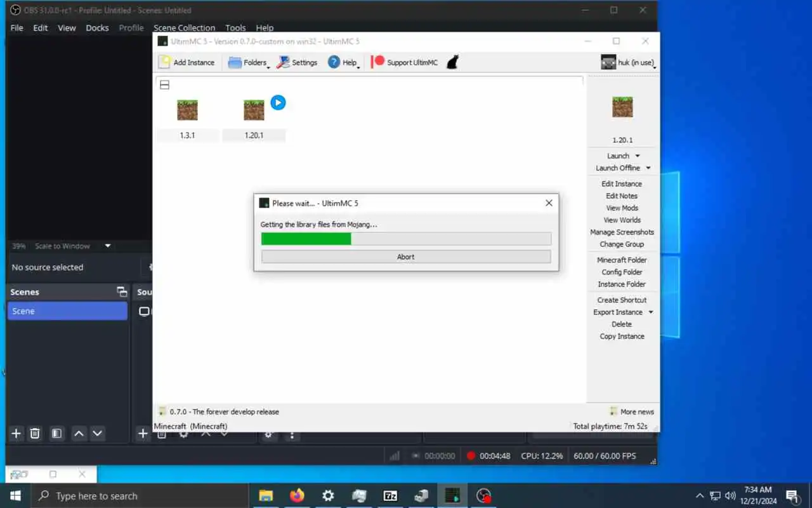This screenshot has height=508, width=812.
Task: Click the taskbar clock showing 7:34 AM
Action: [757, 495]
